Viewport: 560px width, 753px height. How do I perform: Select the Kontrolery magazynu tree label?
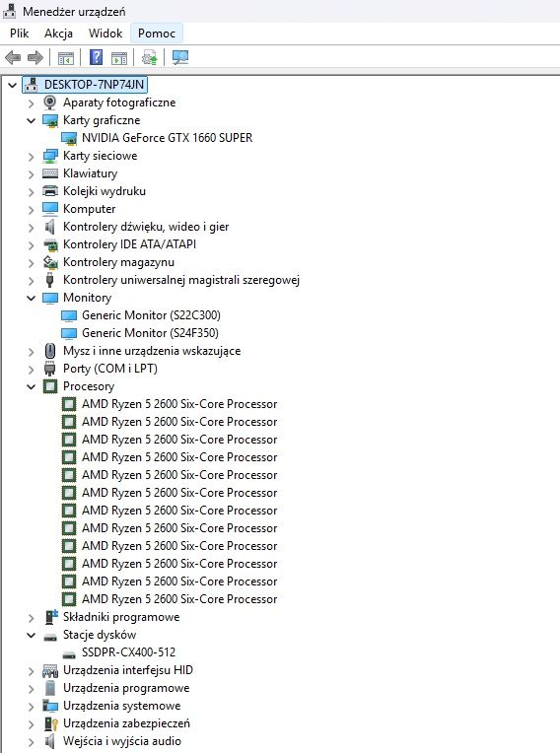118,262
